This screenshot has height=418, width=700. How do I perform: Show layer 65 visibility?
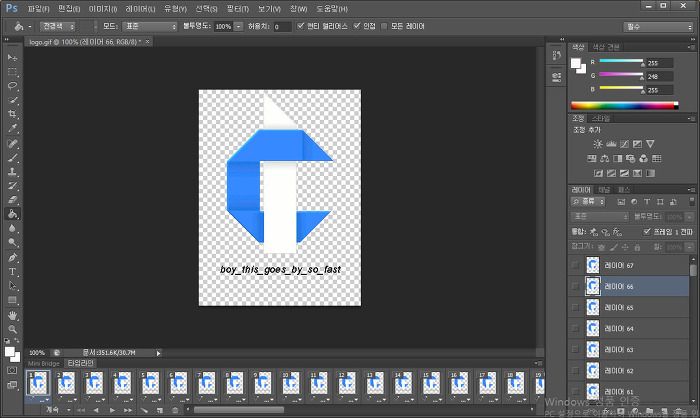[x=575, y=307]
